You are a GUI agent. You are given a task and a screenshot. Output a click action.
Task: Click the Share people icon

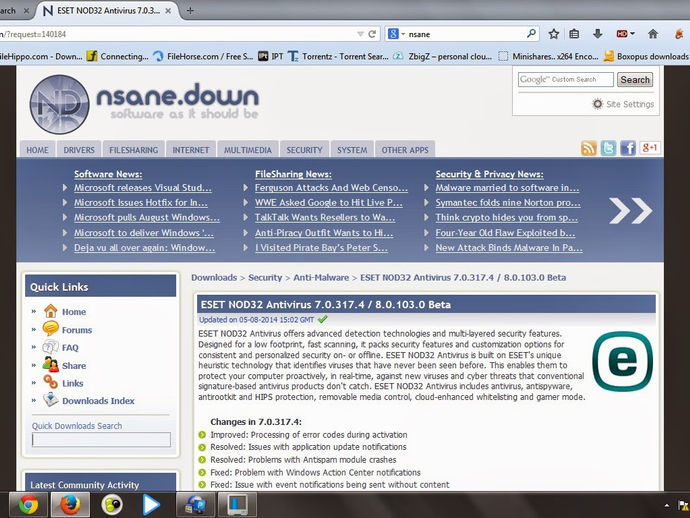pos(51,365)
